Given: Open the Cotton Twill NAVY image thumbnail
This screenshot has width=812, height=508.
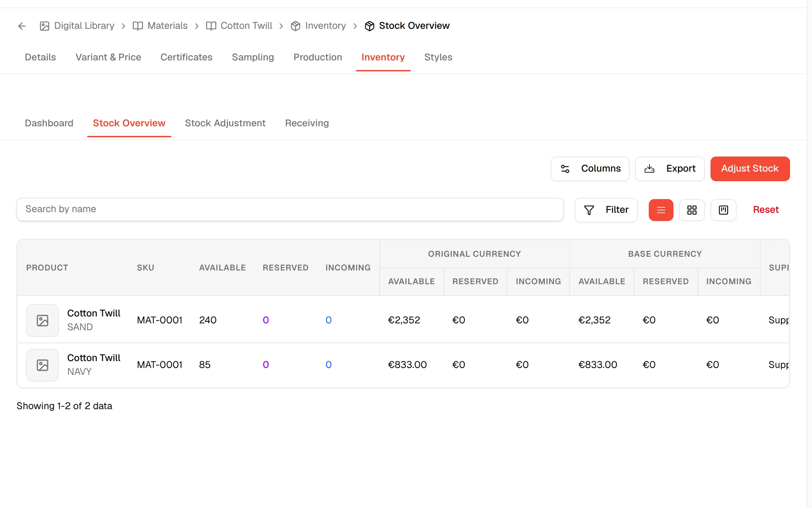Looking at the screenshot, I should [43, 365].
